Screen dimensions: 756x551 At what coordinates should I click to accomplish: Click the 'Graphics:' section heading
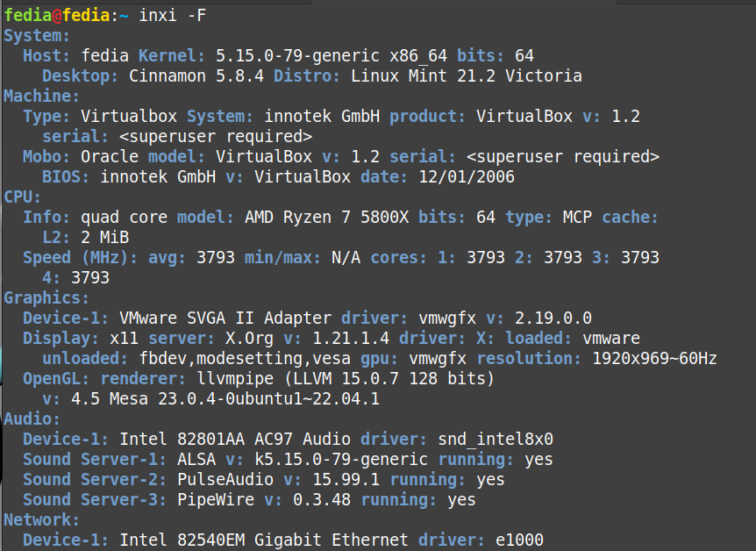46,298
